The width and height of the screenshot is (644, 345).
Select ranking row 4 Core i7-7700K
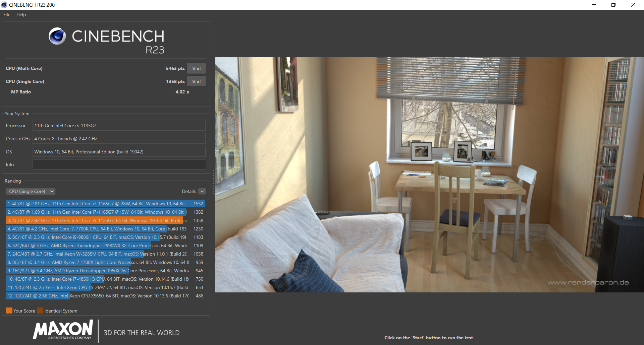coord(105,229)
